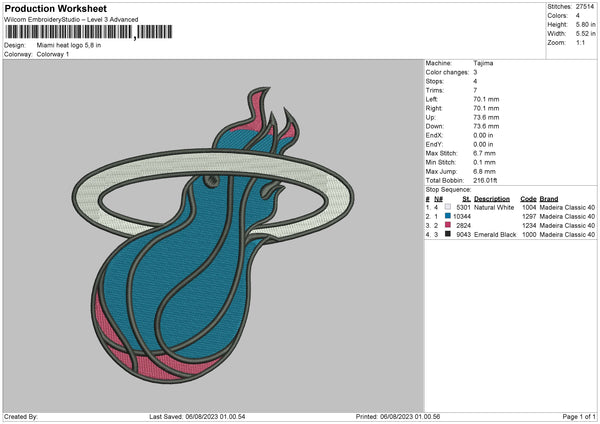The height and width of the screenshot is (424, 600).
Task: Click the Zoom 1:1 value
Action: tap(582, 43)
